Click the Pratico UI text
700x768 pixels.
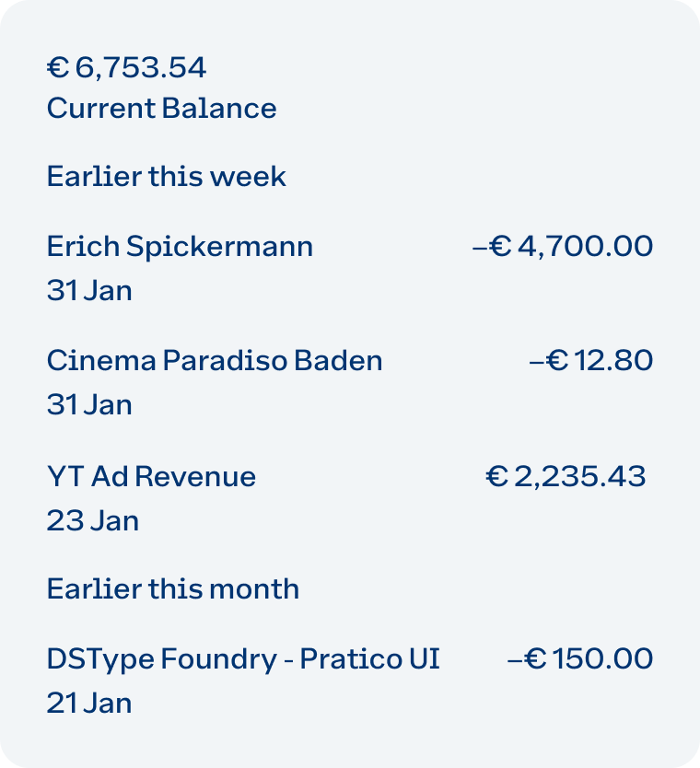(x=370, y=658)
